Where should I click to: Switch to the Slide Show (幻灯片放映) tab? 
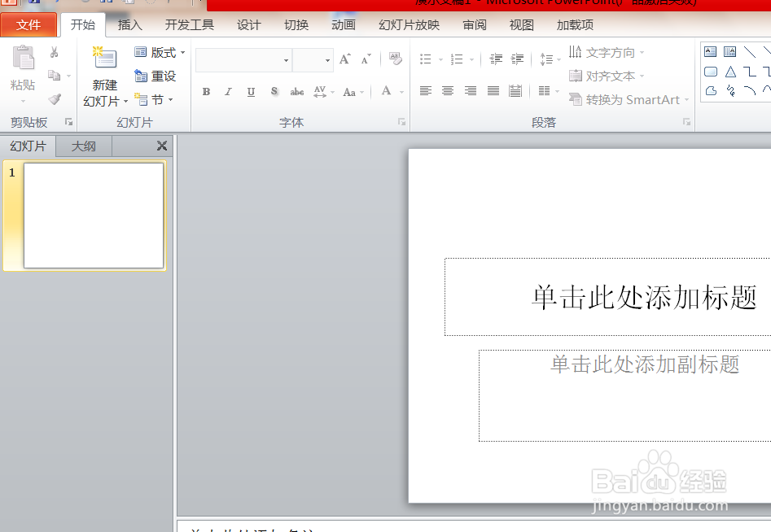(x=409, y=25)
